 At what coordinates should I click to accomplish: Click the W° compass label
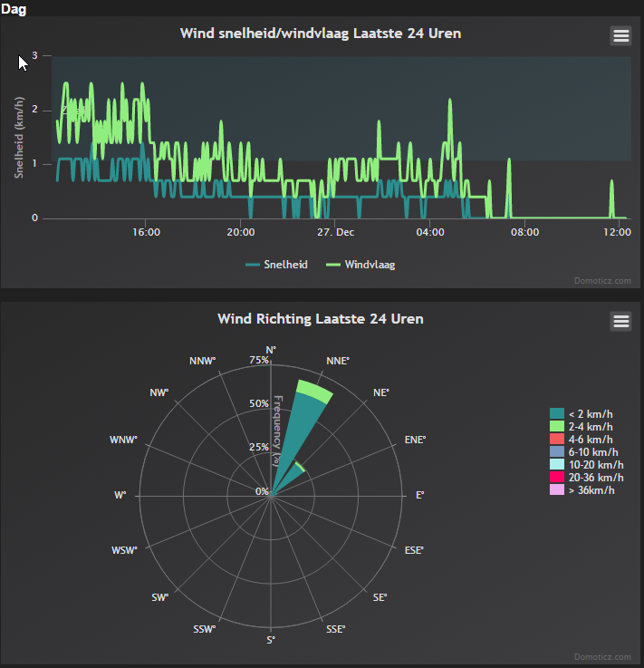coord(120,495)
